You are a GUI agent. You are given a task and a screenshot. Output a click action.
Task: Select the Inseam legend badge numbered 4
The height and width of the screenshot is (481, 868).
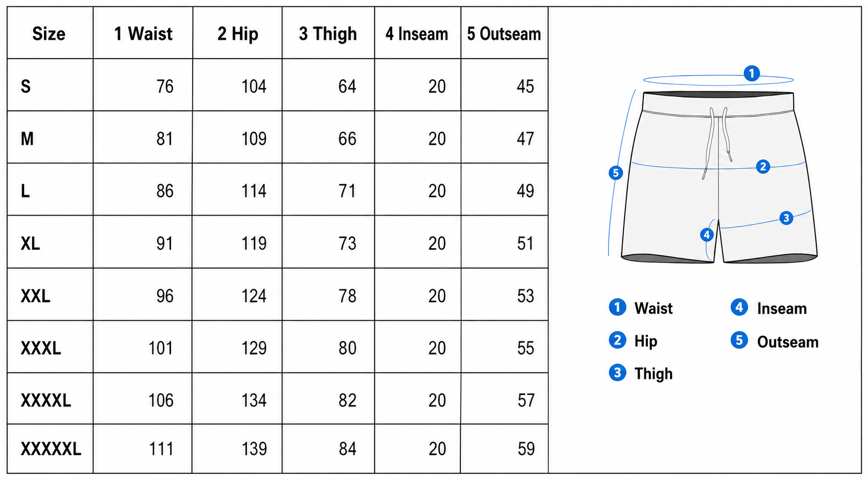pos(739,307)
